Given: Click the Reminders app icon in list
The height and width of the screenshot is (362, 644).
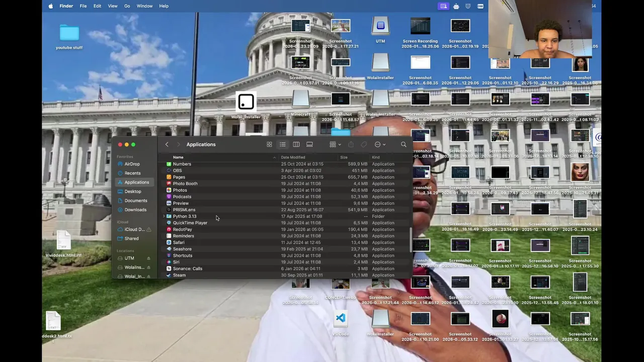Looking at the screenshot, I should (x=169, y=236).
